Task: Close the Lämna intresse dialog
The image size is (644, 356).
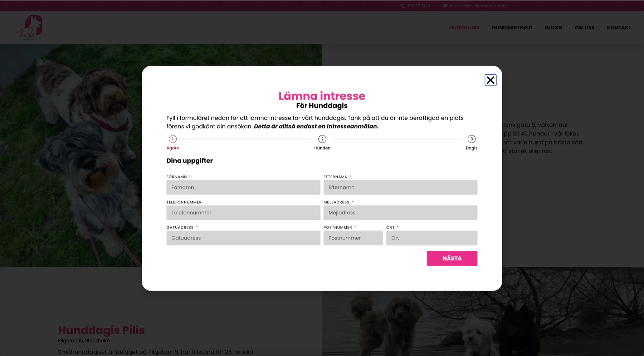Action: 490,80
